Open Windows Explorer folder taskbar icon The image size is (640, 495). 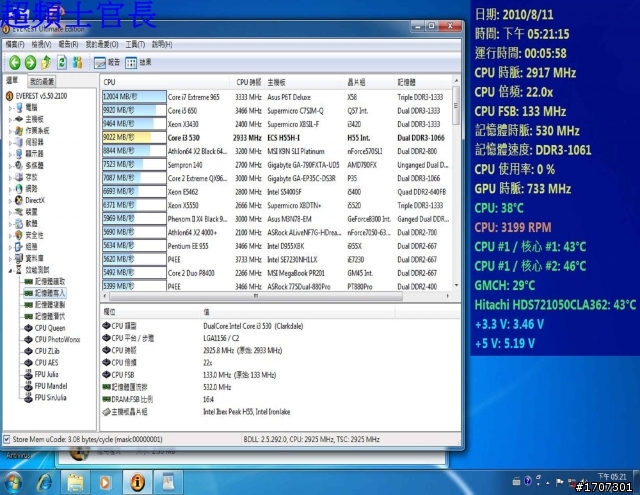tap(76, 482)
